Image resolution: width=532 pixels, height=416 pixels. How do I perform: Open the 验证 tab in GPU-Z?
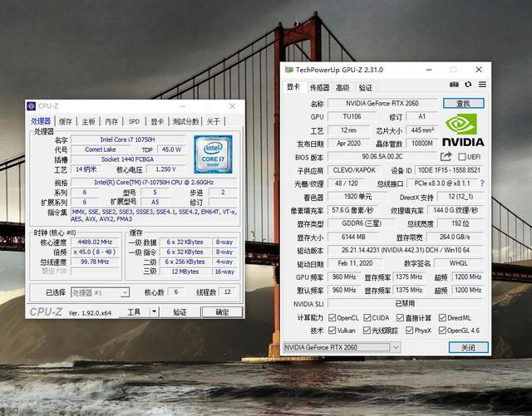366,87
